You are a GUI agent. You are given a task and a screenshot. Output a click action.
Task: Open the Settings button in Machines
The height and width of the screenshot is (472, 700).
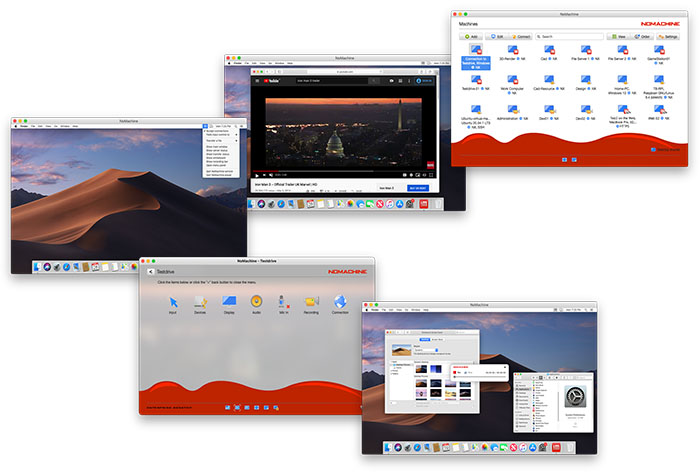click(x=671, y=36)
